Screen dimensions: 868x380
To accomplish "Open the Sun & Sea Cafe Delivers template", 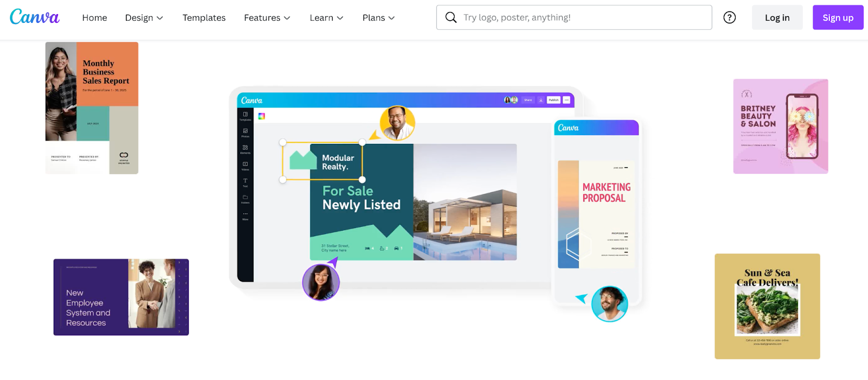I will (767, 306).
